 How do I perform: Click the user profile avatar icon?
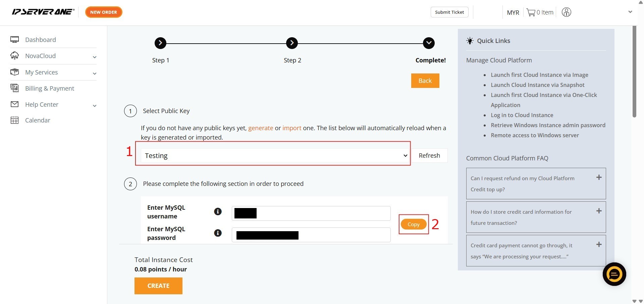(x=566, y=12)
